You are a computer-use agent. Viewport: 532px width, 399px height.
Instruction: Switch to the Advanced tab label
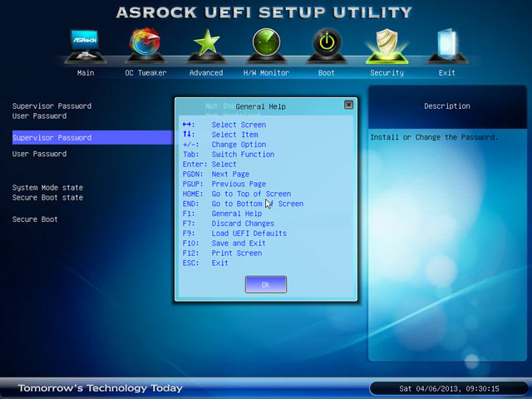click(206, 72)
